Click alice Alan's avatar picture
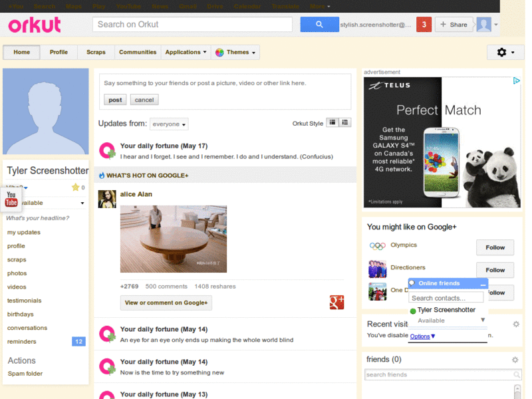Image resolution: width=532 pixels, height=399 pixels. click(x=107, y=199)
